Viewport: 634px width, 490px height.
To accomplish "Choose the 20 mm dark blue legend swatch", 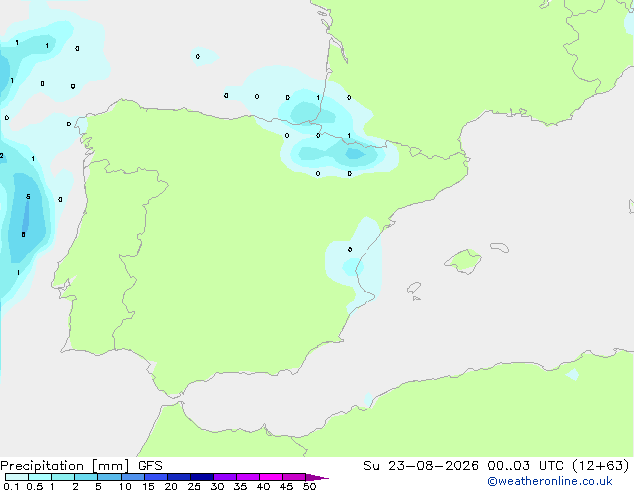I will (179, 477).
